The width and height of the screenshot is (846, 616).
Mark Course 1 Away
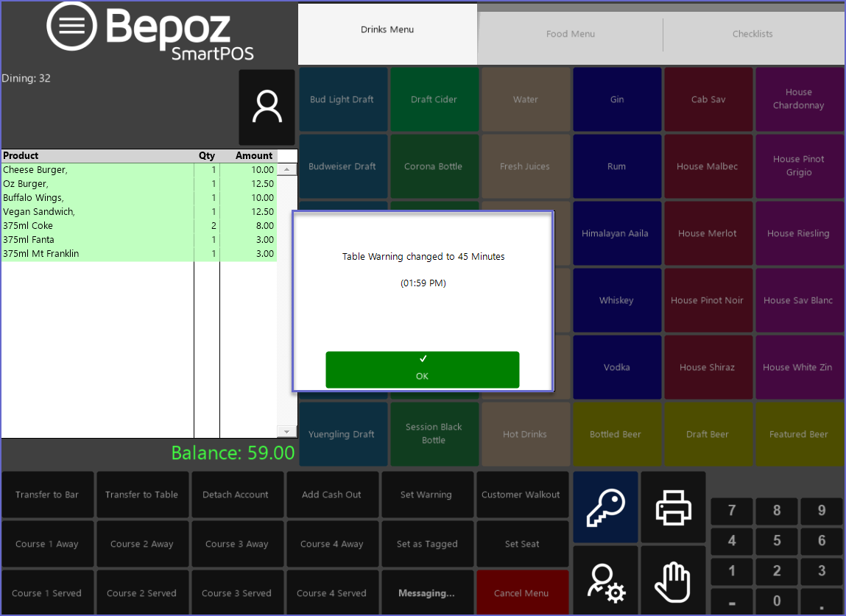coord(47,544)
